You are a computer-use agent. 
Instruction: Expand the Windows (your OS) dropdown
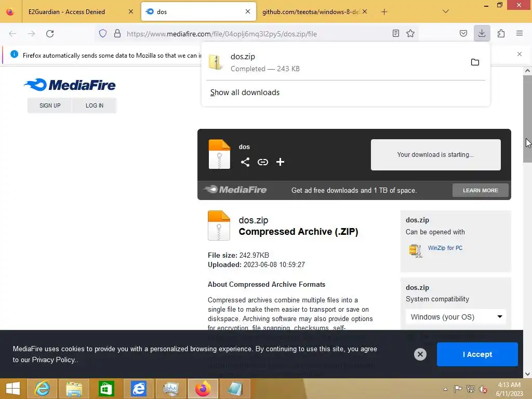[456, 317]
